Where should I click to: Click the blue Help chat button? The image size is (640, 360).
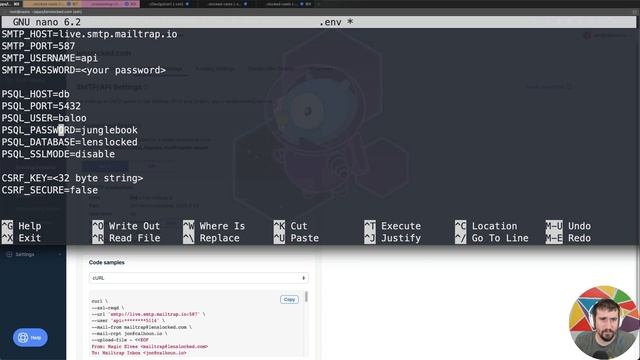click(30, 338)
